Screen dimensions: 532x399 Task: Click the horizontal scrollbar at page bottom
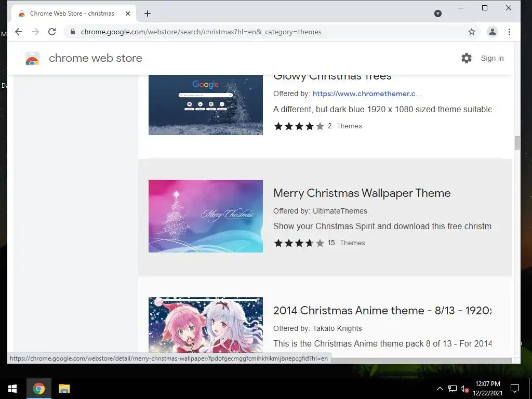tap(421, 361)
